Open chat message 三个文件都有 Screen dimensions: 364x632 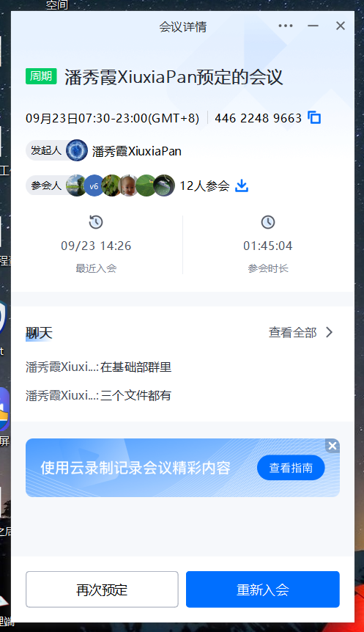[x=99, y=395]
